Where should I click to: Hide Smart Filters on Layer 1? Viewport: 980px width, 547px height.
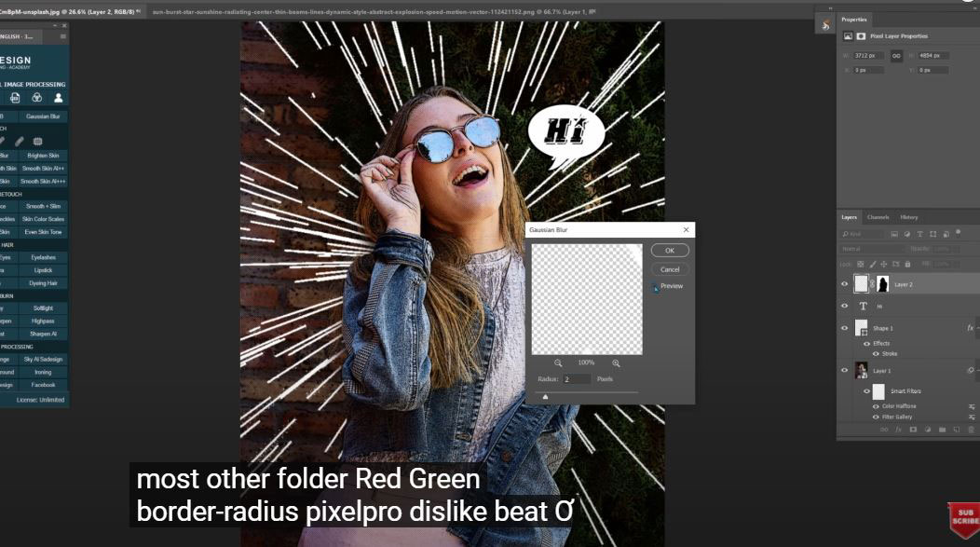pos(866,391)
